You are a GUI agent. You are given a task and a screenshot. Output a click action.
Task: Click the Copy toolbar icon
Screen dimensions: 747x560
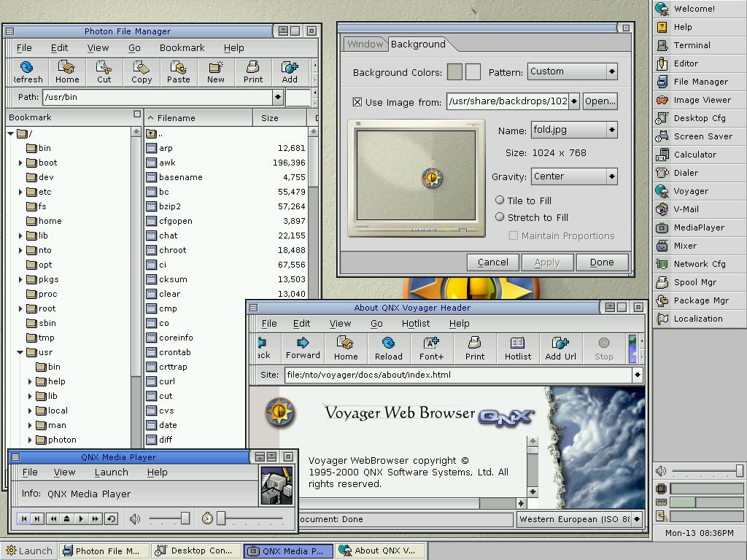(x=142, y=72)
